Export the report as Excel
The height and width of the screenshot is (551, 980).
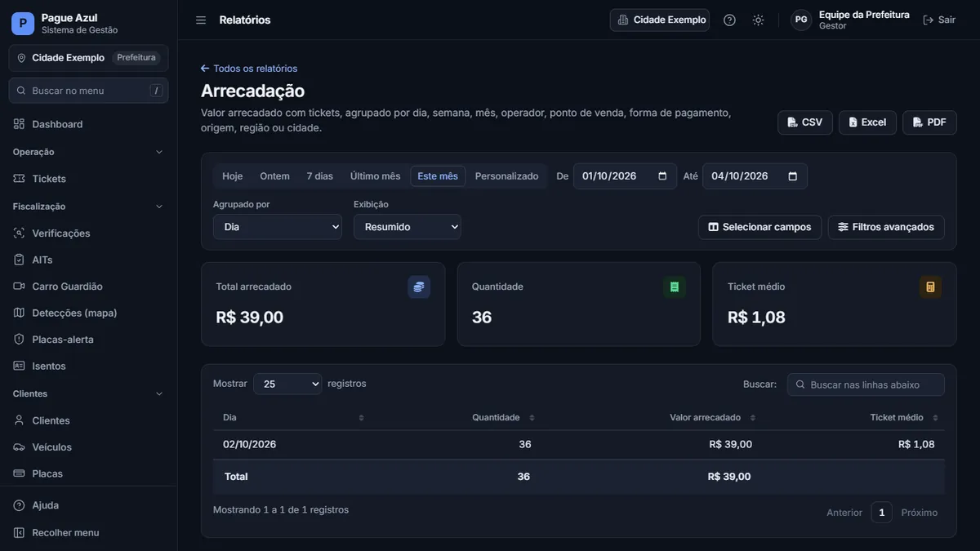pos(867,122)
